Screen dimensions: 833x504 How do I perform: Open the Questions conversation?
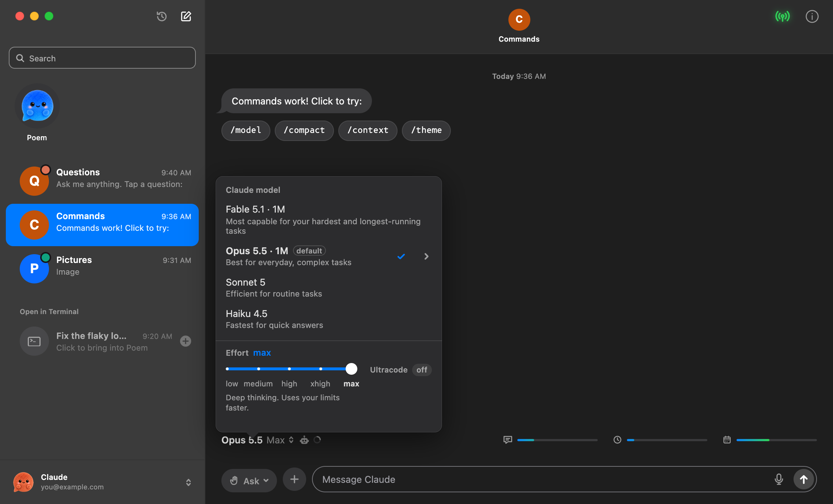tap(102, 181)
